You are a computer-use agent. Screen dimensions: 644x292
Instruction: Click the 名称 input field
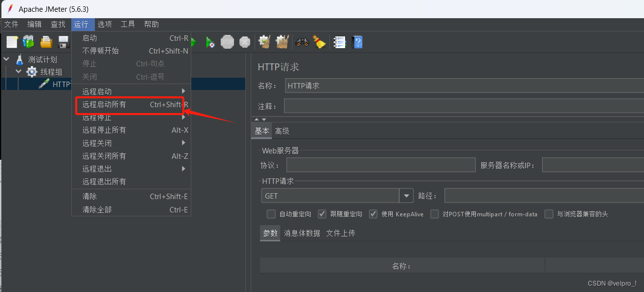pos(465,86)
